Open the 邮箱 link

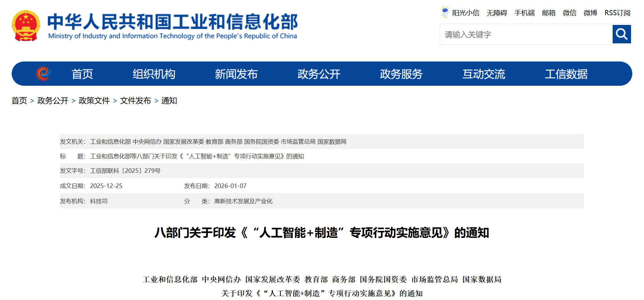(549, 13)
